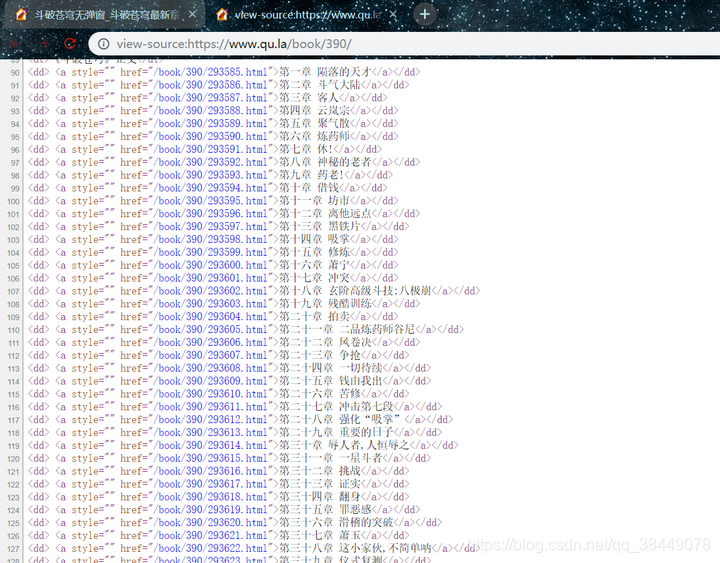Viewport: 720px width, 563px height.
Task: Click the text 第二十二章 风卷决
Action: point(325,342)
